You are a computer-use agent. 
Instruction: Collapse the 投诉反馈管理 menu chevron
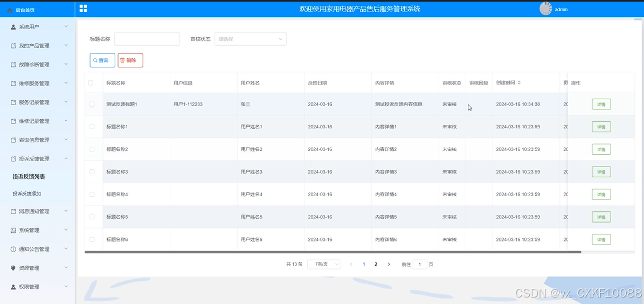[x=66, y=158]
